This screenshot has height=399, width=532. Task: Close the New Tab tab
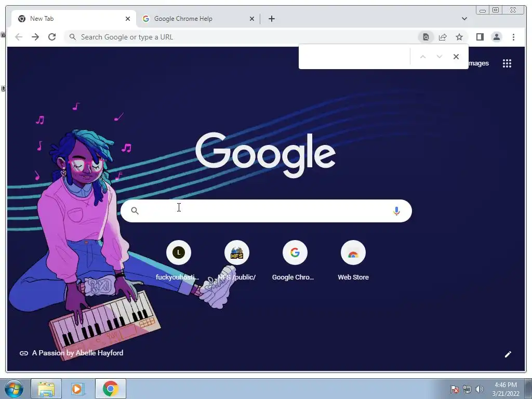(x=128, y=19)
